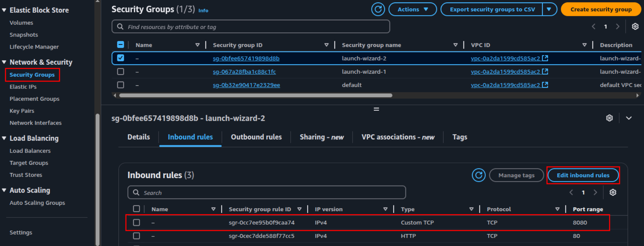Open Security Groups in the sidebar
This screenshot has height=246, width=644.
tap(32, 75)
